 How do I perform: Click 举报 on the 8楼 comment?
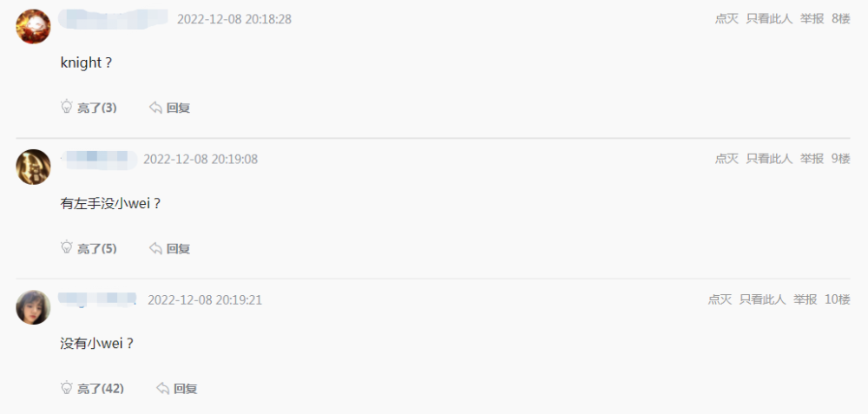coord(812,19)
